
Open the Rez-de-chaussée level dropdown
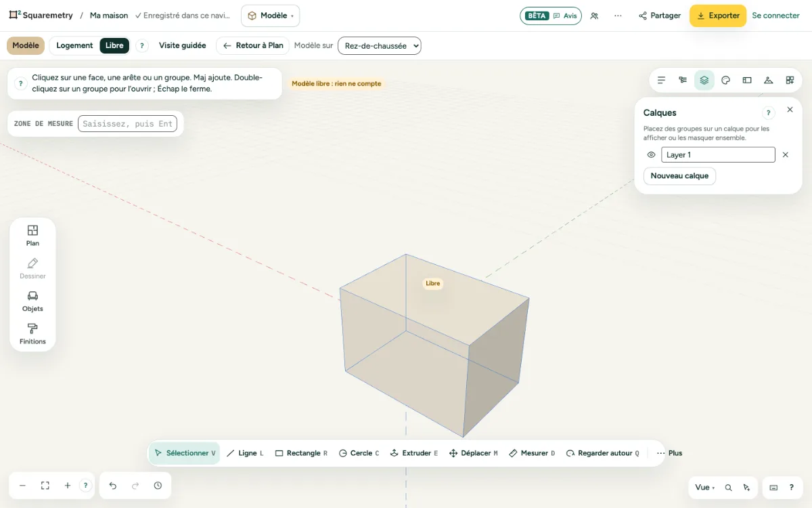pos(379,45)
